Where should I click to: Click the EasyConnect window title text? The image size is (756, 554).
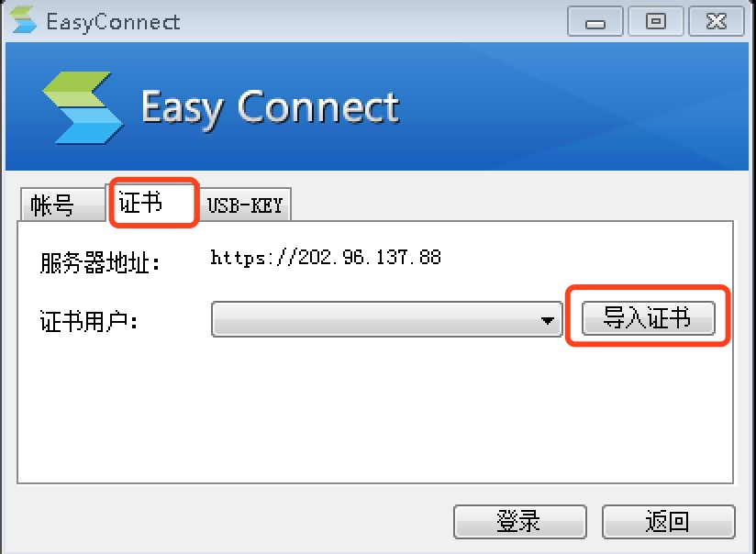coord(113,23)
